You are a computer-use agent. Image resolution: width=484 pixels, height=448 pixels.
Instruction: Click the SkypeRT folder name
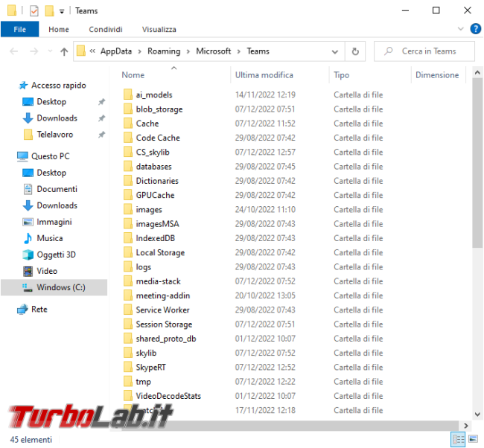click(151, 367)
